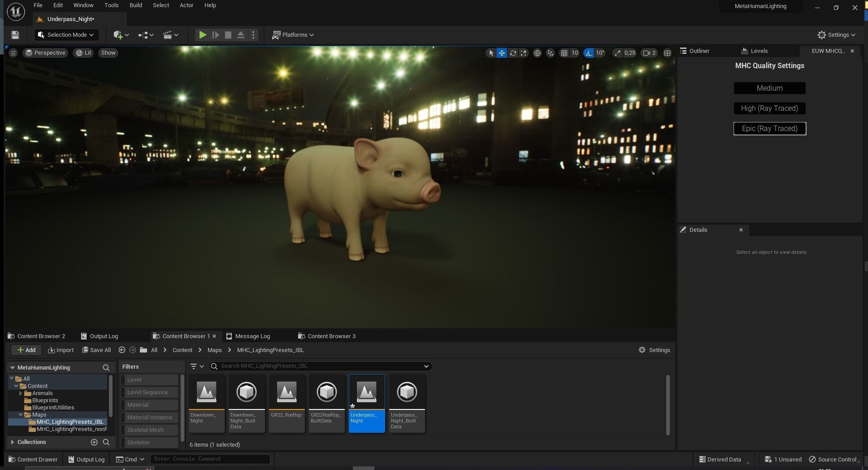868x470 pixels.
Task: Switch to Message Log tab
Action: pos(248,336)
